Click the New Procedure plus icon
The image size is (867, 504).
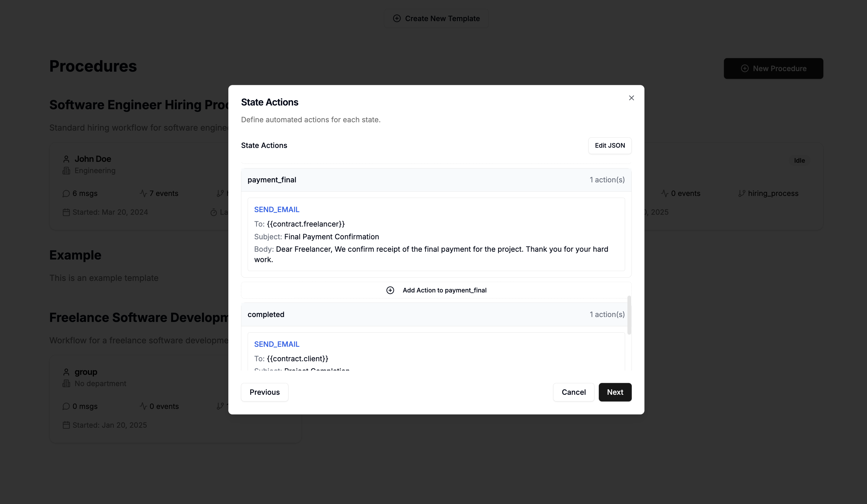tap(744, 68)
